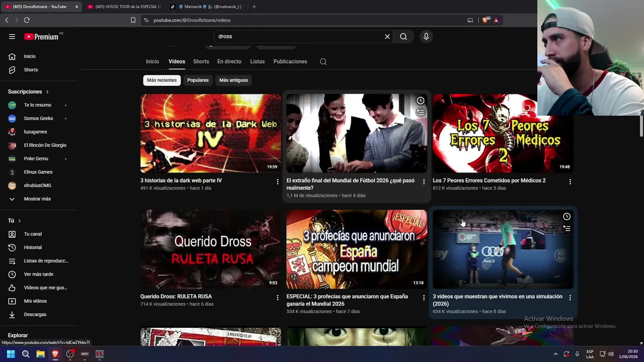Select the Más recientes filter chip

(x=162, y=80)
